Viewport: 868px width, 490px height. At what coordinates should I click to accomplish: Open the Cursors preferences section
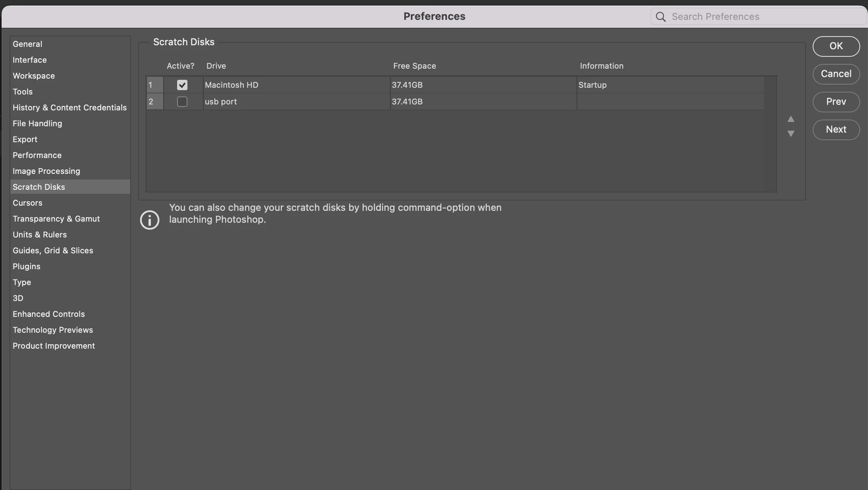point(27,203)
